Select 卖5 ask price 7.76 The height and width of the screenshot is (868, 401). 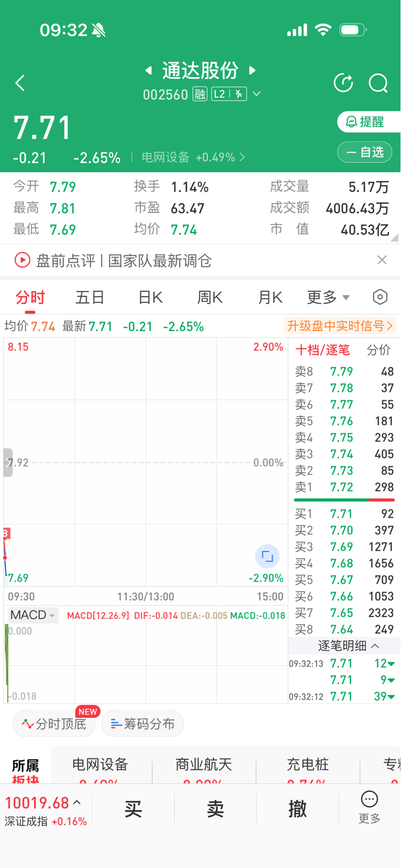[344, 421]
